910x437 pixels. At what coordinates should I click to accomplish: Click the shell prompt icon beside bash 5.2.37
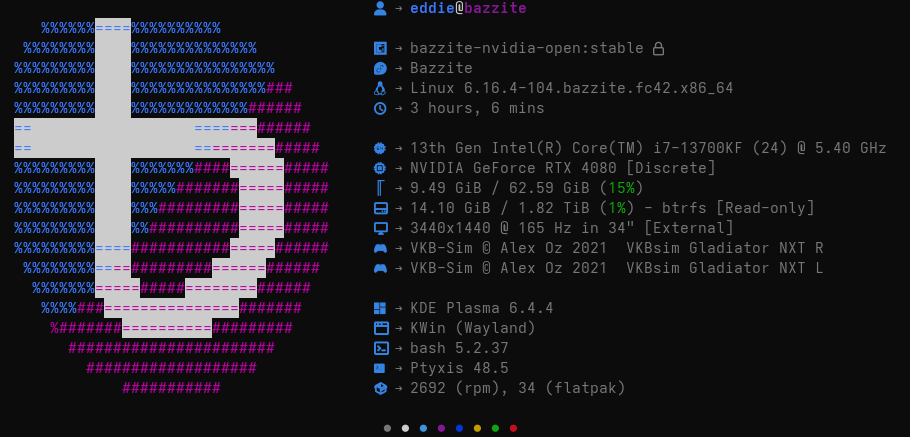pos(381,348)
